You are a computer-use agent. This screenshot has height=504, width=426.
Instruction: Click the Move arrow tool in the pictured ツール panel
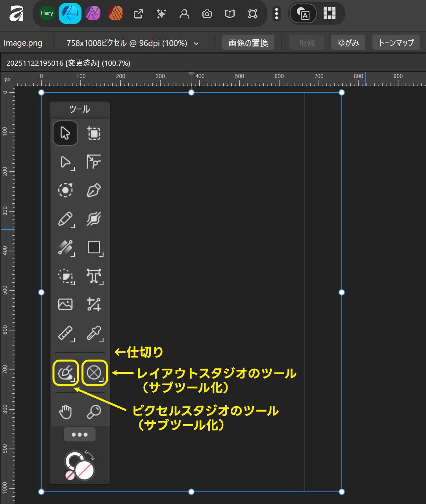pyautogui.click(x=65, y=133)
